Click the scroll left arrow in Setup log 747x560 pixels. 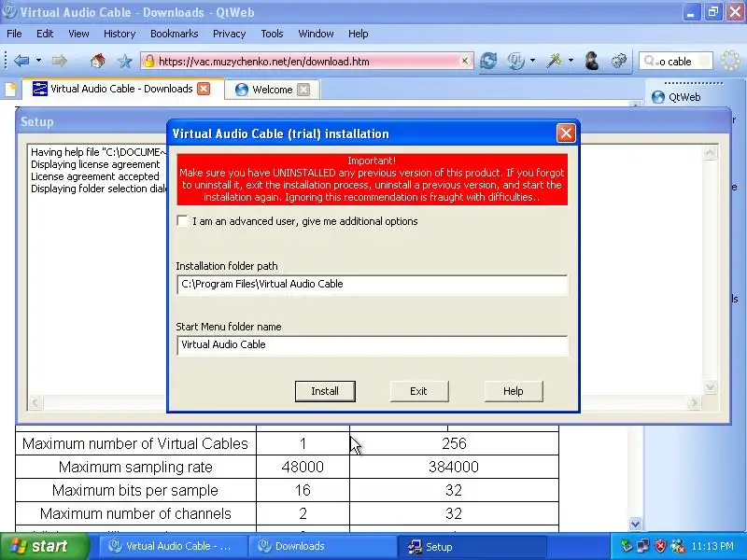pyautogui.click(x=35, y=403)
